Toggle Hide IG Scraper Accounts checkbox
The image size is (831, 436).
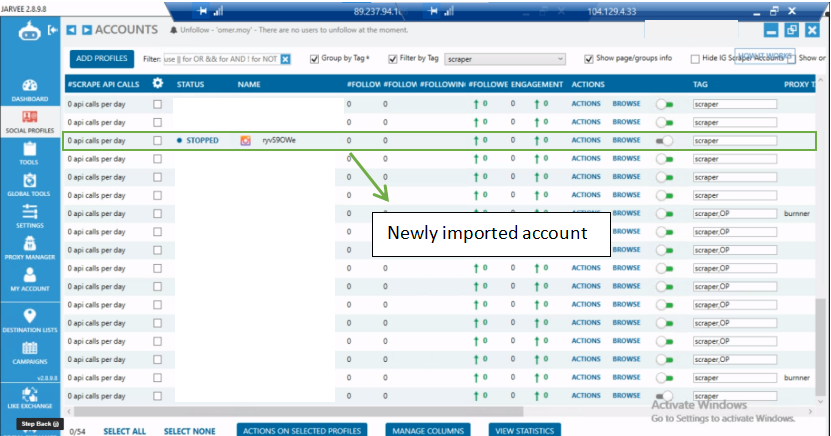695,59
